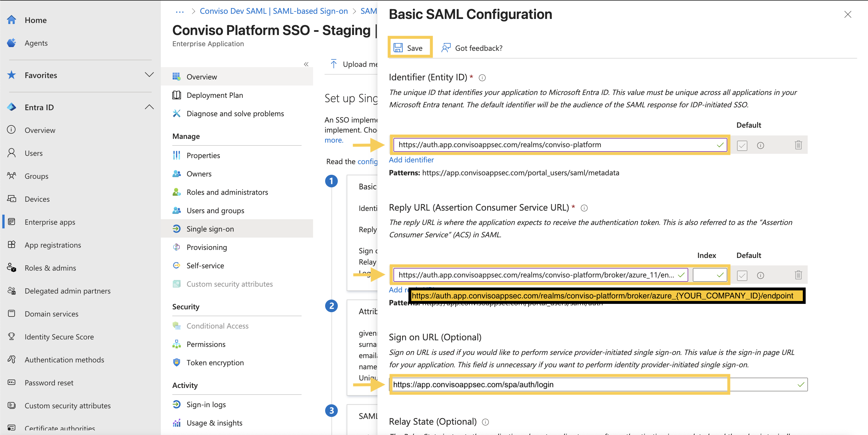Open Agents in the left sidebar
This screenshot has width=868, height=435.
(36, 43)
